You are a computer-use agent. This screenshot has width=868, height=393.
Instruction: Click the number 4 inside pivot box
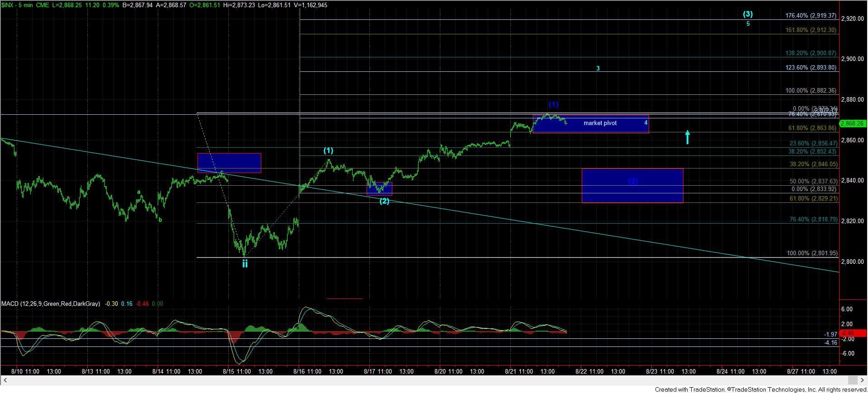click(x=646, y=122)
